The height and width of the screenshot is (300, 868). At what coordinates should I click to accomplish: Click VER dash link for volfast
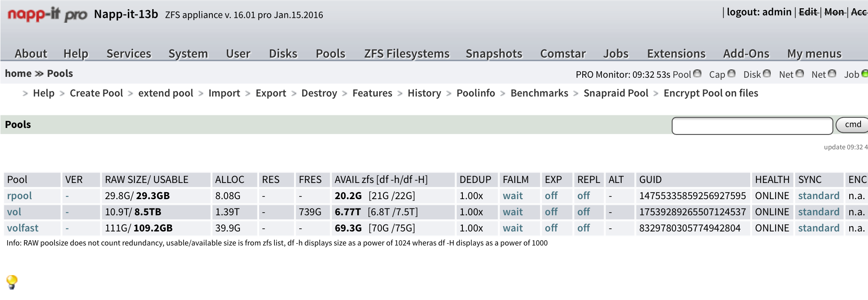coord(67,228)
